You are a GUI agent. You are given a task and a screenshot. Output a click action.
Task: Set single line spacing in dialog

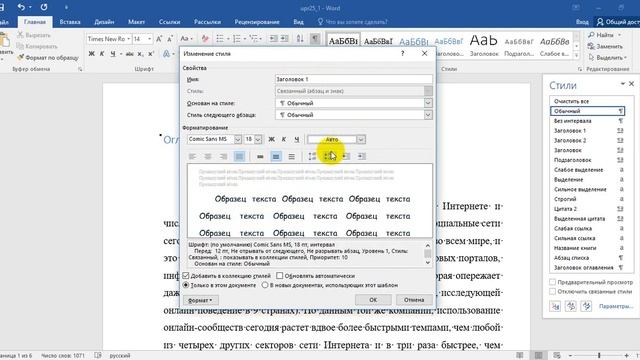(x=260, y=156)
